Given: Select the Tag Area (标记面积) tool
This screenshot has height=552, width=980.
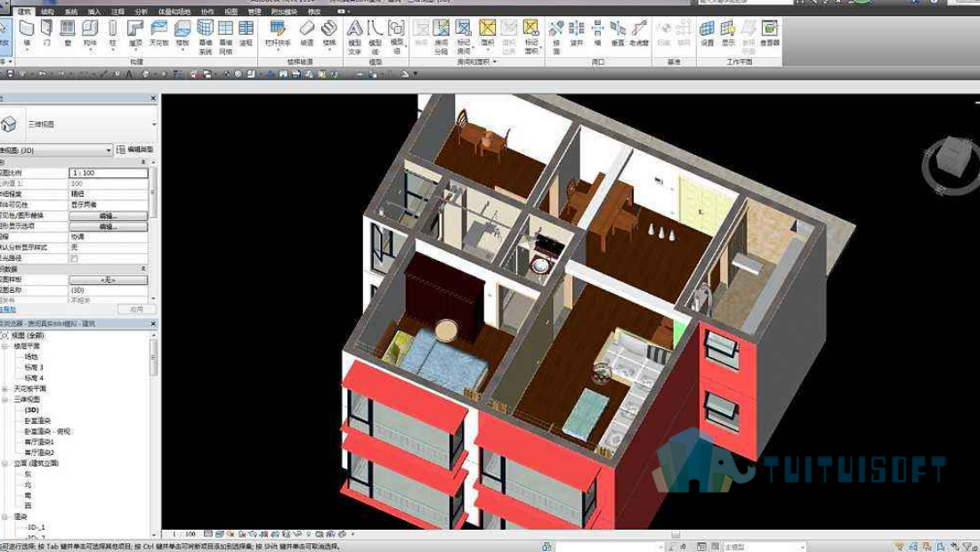Looking at the screenshot, I should pyautogui.click(x=530, y=37).
